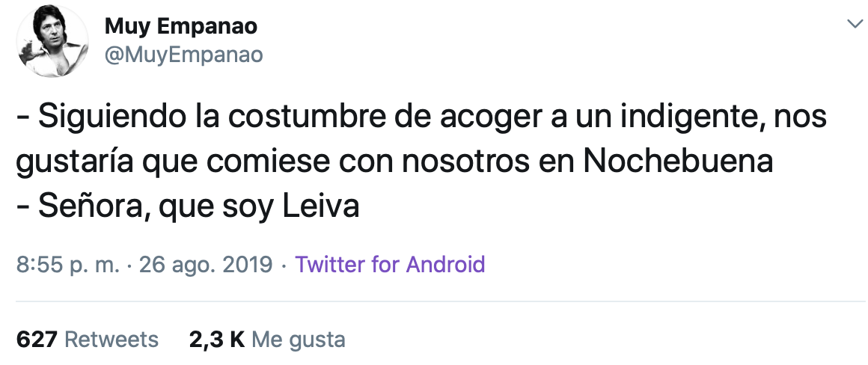Open the Twitter for Android source link
Image resolution: width=868 pixels, height=365 pixels.
pos(390,264)
